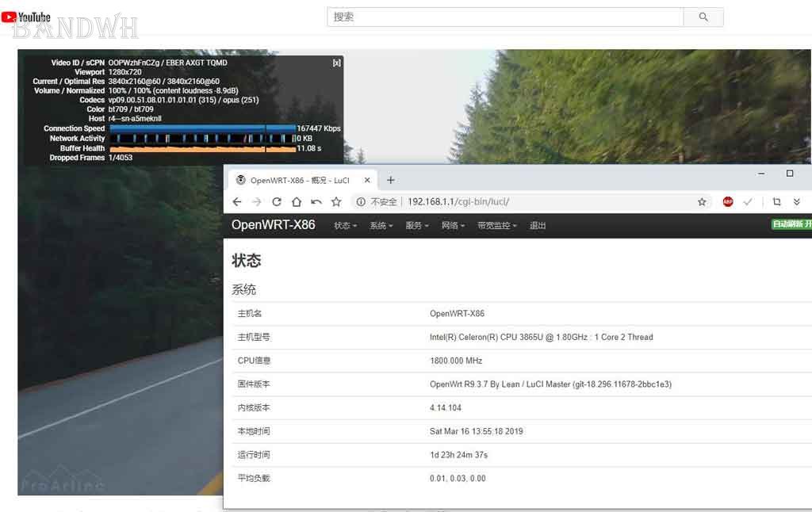Go back in the OpenWRT browser window
812x512 pixels.
[x=236, y=202]
